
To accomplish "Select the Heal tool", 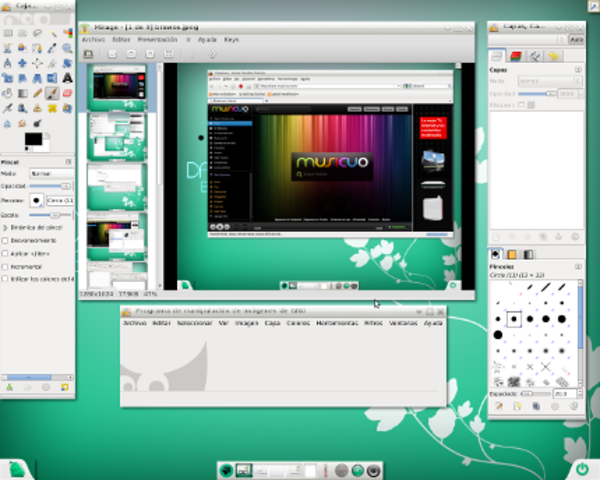I will tap(52, 108).
